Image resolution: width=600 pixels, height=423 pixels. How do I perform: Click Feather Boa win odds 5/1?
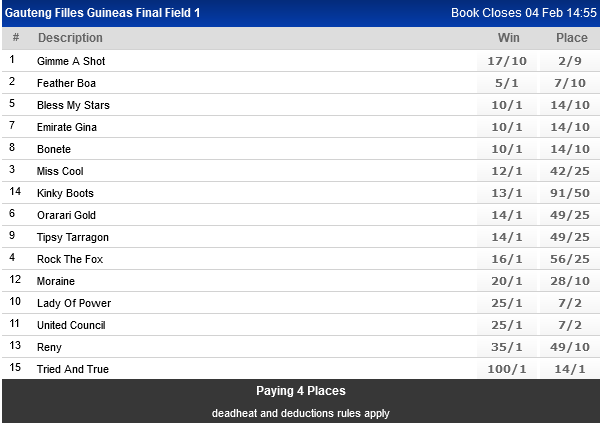506,83
